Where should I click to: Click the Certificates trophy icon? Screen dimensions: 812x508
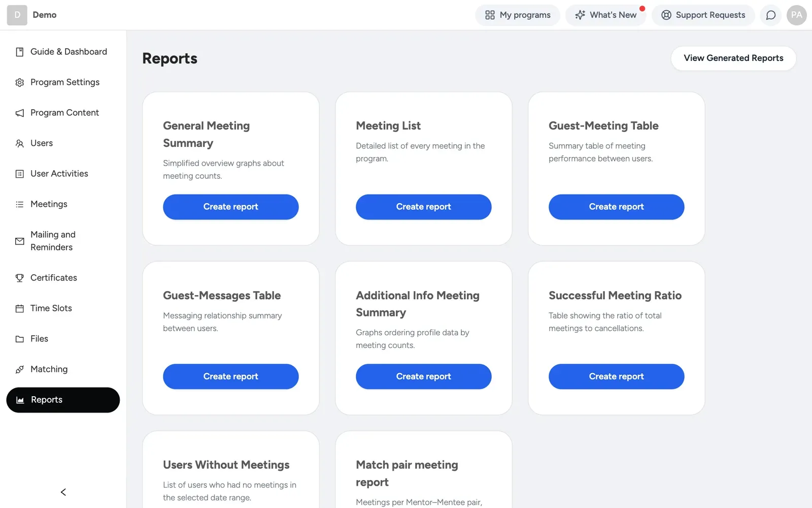click(x=20, y=278)
